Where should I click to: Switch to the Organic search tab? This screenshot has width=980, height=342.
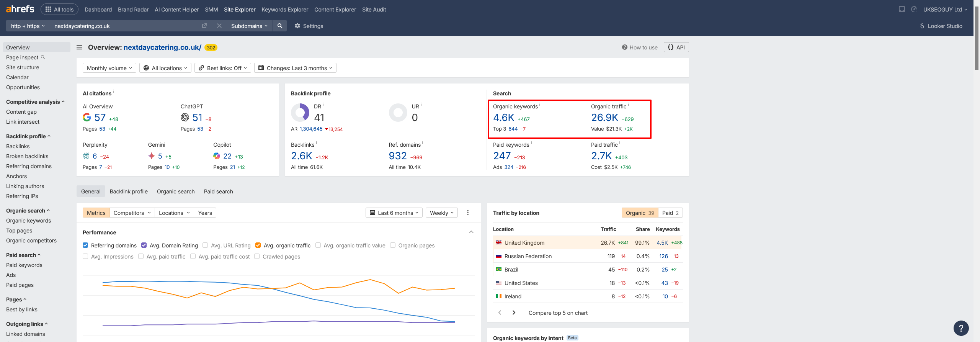coord(175,191)
